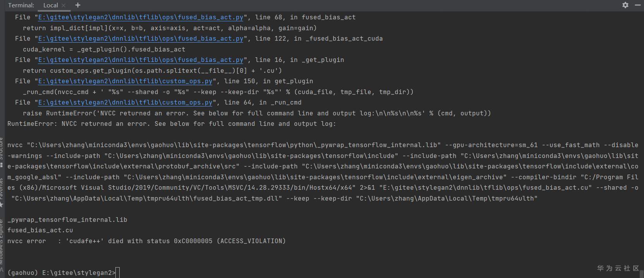Click the nvcc error ACCESS_VIOLATION line

146,241
